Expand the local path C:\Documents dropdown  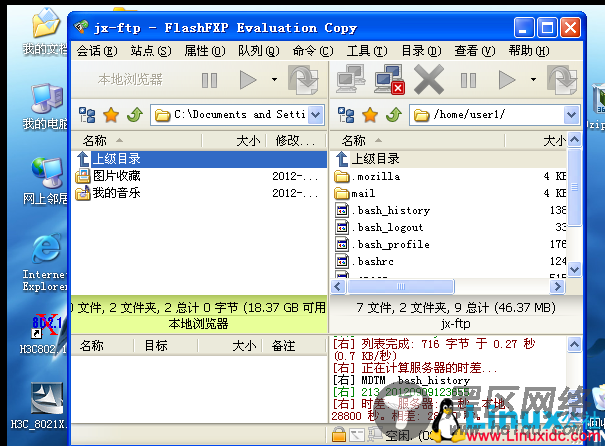[x=316, y=115]
